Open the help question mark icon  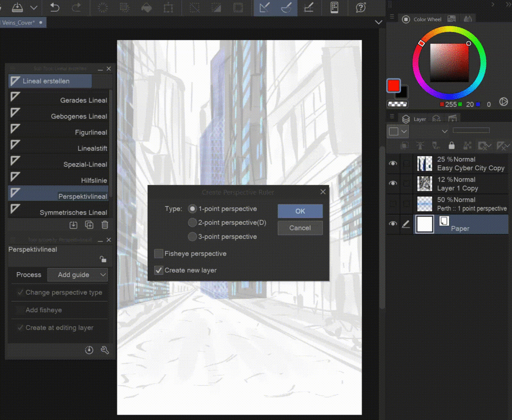[361, 7]
